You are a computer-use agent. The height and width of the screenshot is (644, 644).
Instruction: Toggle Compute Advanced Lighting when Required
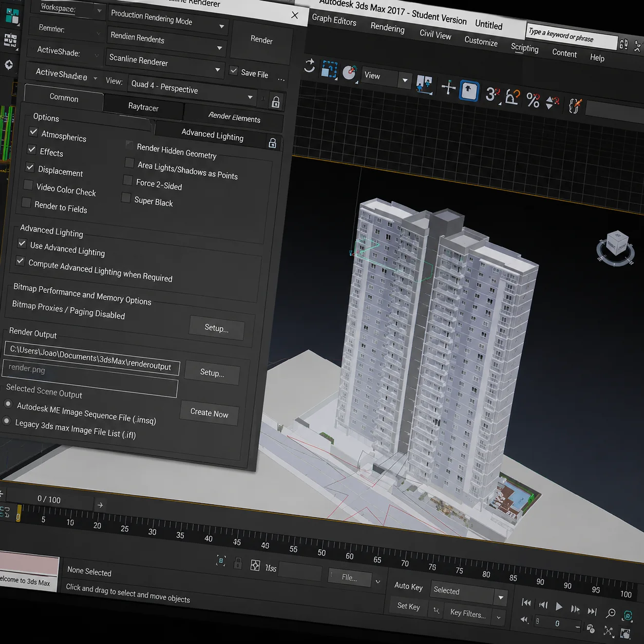pyautogui.click(x=20, y=261)
